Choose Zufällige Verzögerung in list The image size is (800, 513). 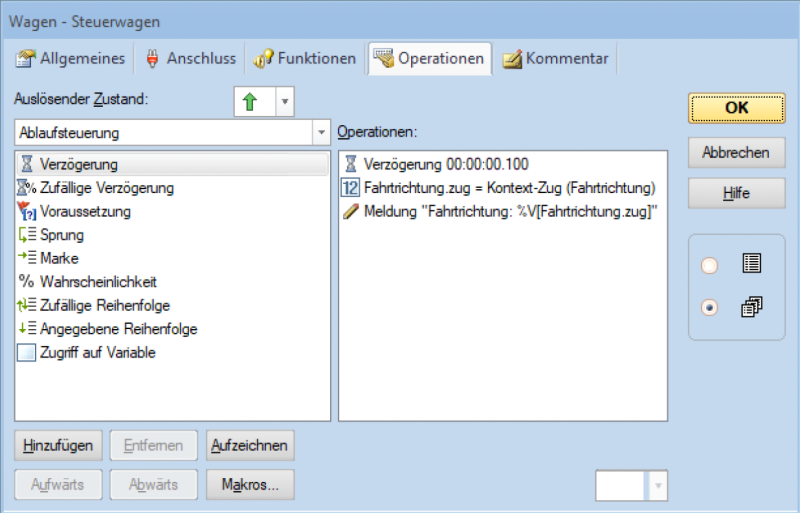tap(106, 187)
